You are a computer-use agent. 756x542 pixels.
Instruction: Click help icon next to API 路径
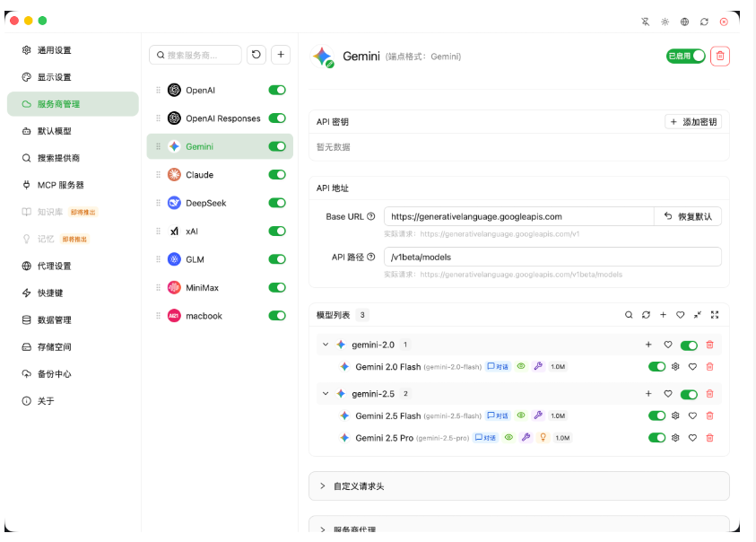(x=370, y=257)
